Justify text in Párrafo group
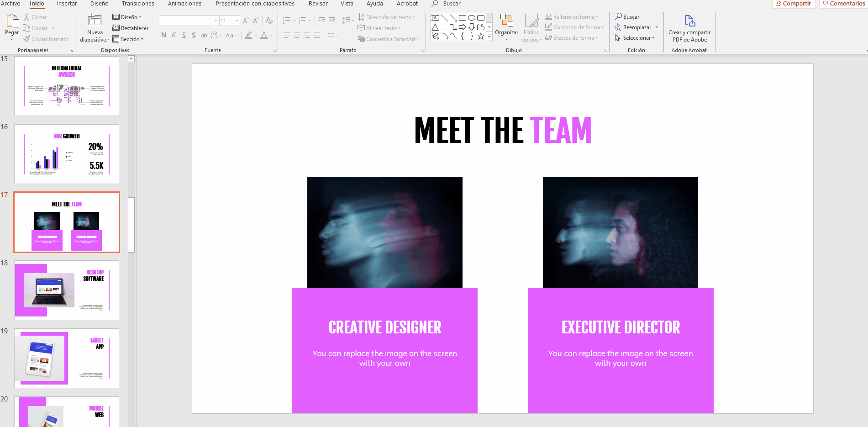868x427 pixels. click(x=317, y=35)
